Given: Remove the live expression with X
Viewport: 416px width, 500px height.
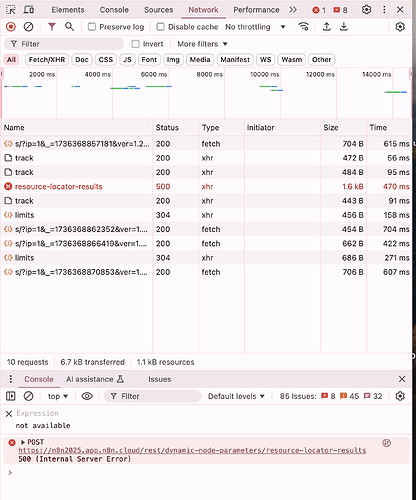Looking at the screenshot, I should click(9, 414).
